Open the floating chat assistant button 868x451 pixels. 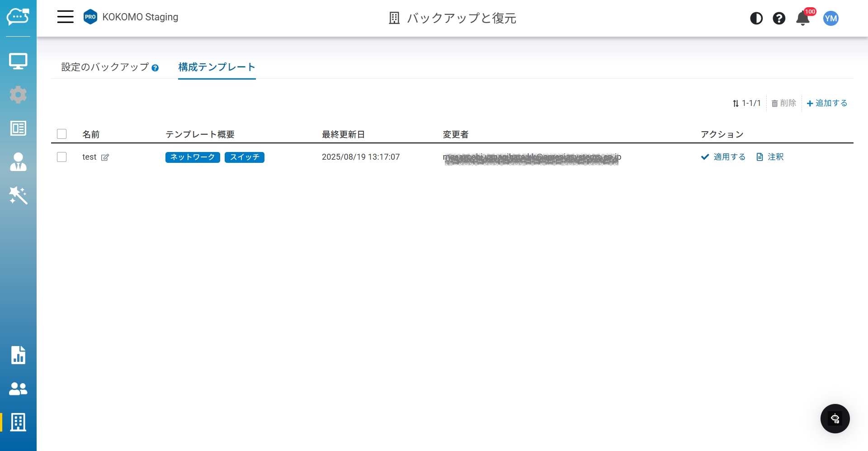(835, 418)
